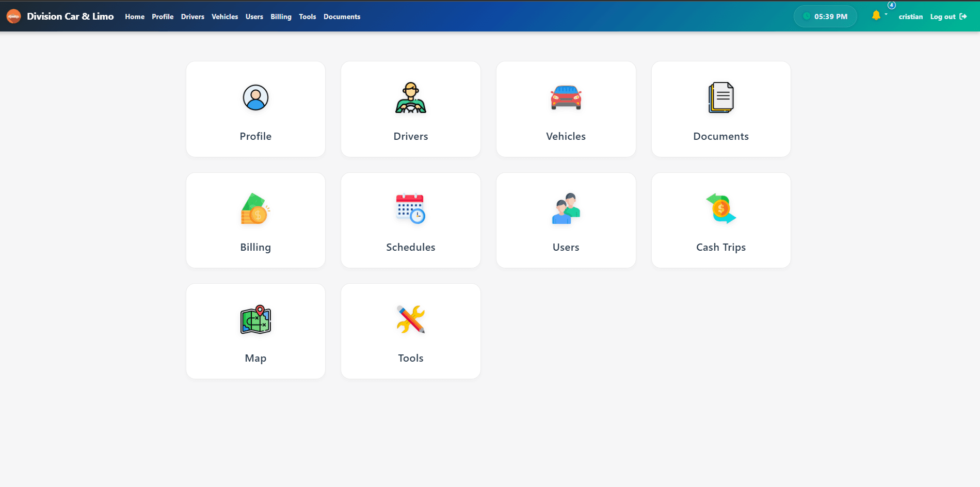Open the Billing money icon
The image size is (980, 487).
(x=255, y=208)
